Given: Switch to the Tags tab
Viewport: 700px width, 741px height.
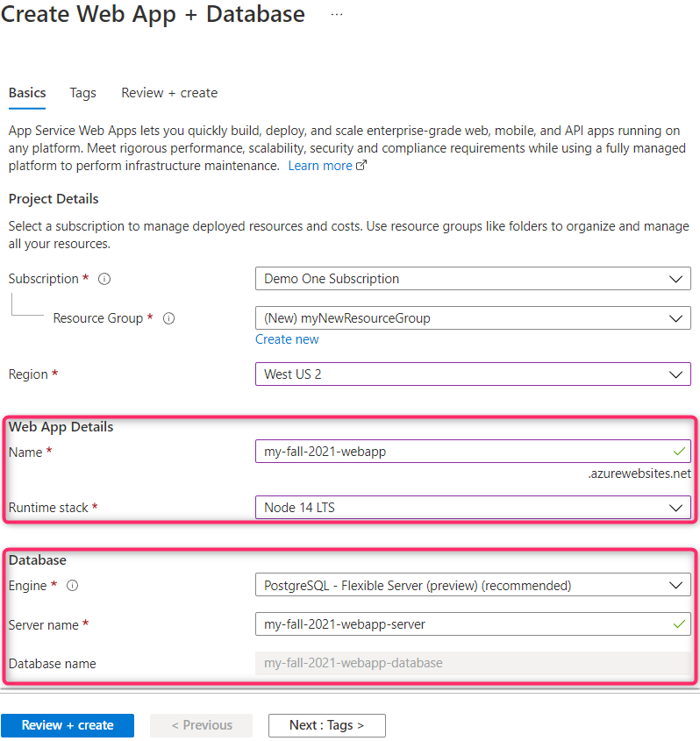Looking at the screenshot, I should point(82,93).
